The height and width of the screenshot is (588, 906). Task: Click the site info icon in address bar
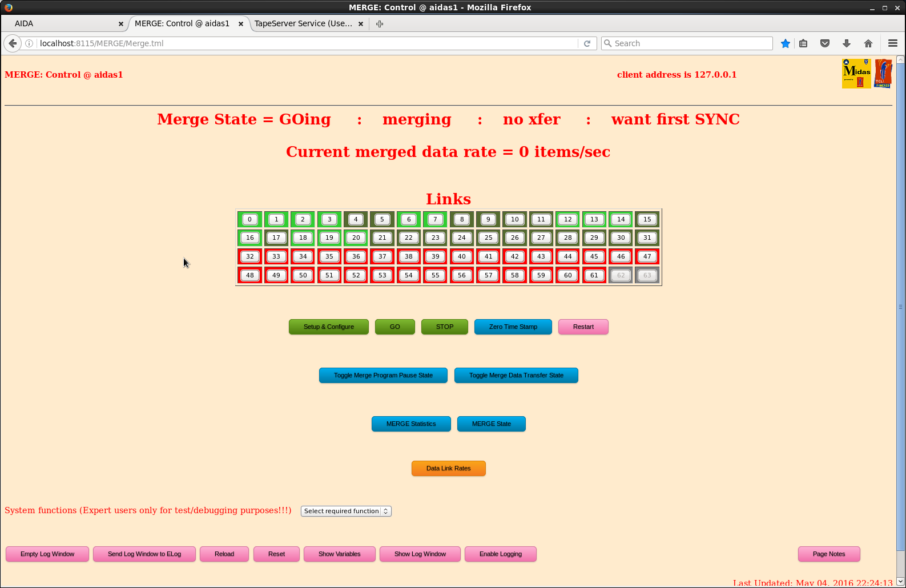point(29,43)
